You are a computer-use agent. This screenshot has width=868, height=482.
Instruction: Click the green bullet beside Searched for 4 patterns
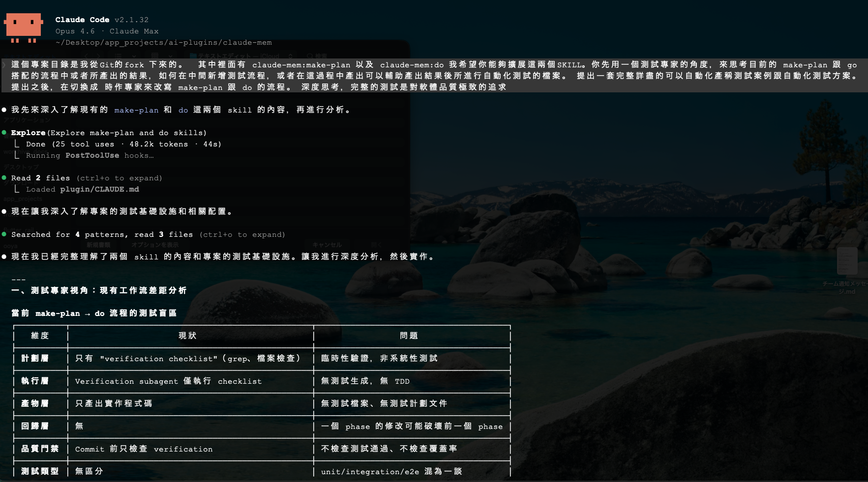coord(4,234)
